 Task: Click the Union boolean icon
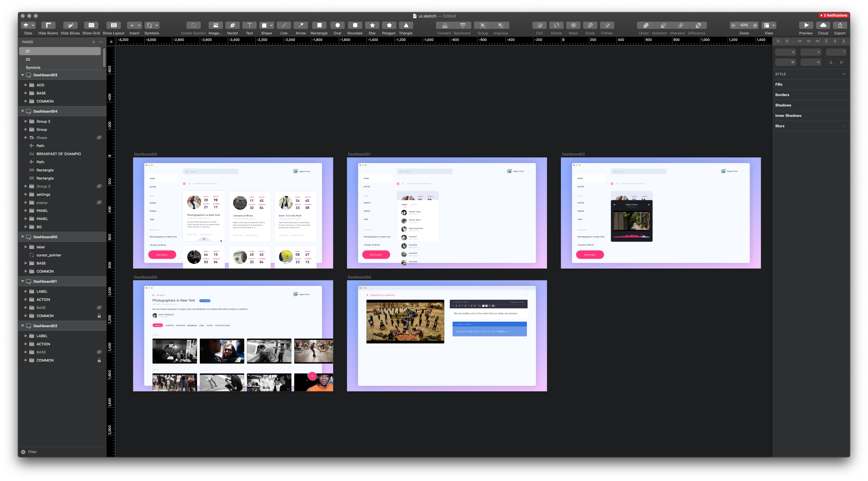click(x=645, y=25)
